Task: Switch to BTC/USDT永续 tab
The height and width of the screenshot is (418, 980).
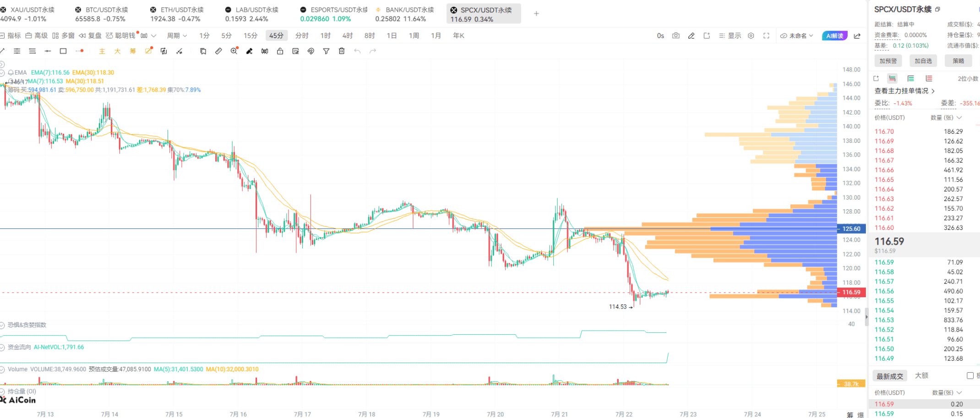Action: pos(101,14)
